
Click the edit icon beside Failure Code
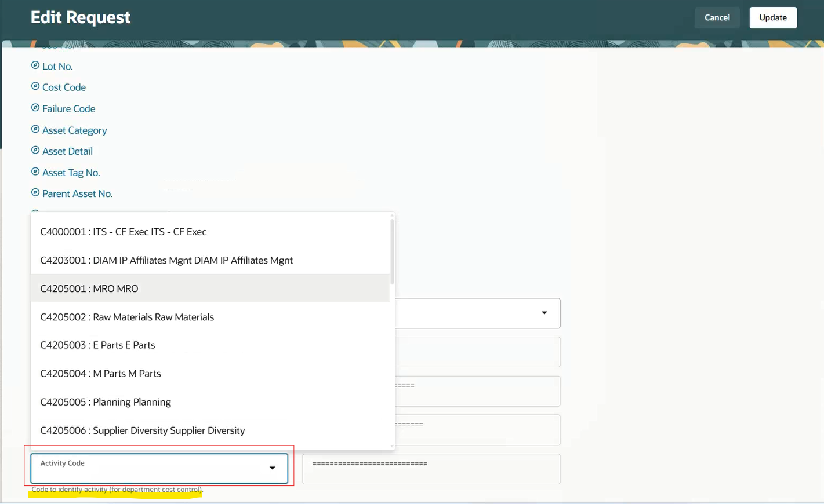(35, 108)
